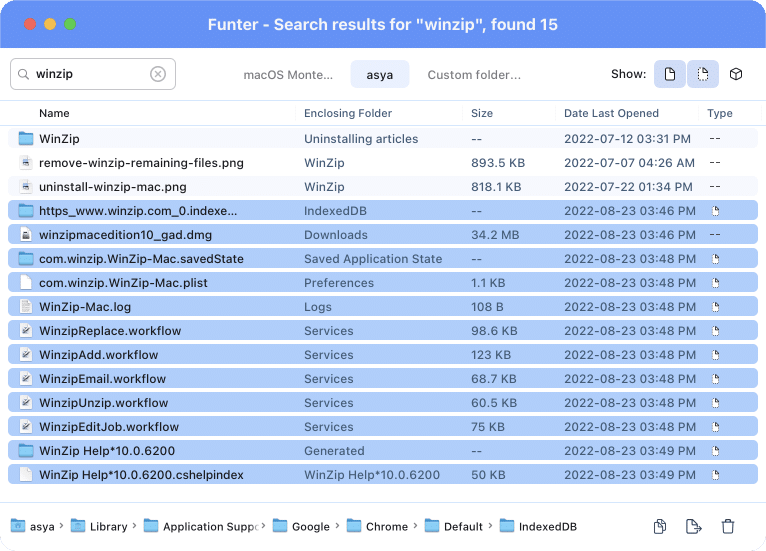Viewport: 766px width, 551px height.
Task: Toggle showing regular visible files
Action: tap(670, 74)
